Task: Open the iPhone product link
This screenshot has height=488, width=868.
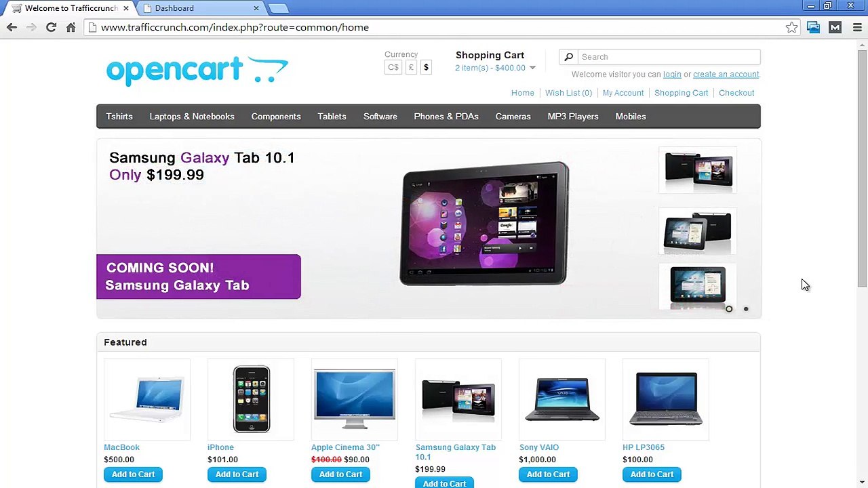Action: [220, 447]
